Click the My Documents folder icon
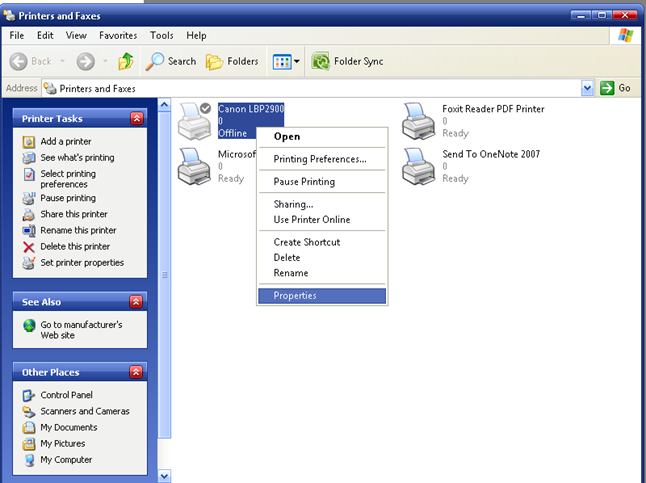Image resolution: width=646 pixels, height=483 pixels. (29, 428)
